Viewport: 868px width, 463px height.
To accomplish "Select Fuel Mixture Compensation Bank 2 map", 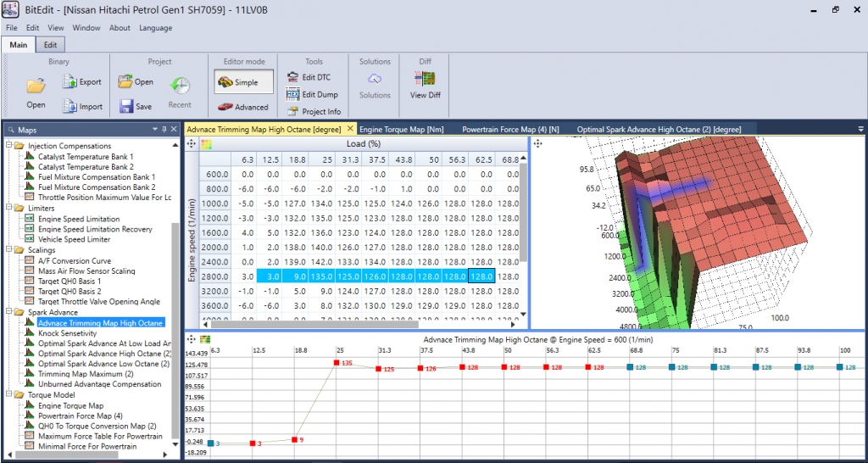I will 97,187.
